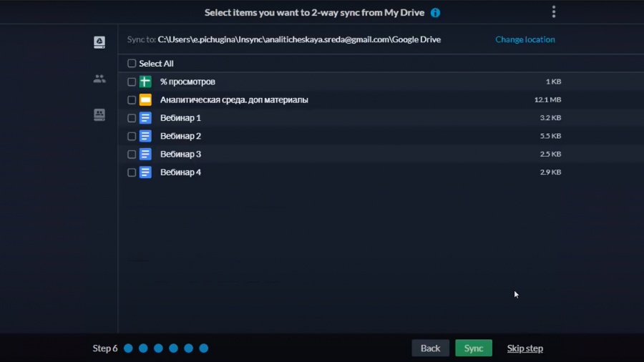This screenshot has height=362, width=644.
Task: Open the My Drive sidebar icon
Action: [x=99, y=42]
